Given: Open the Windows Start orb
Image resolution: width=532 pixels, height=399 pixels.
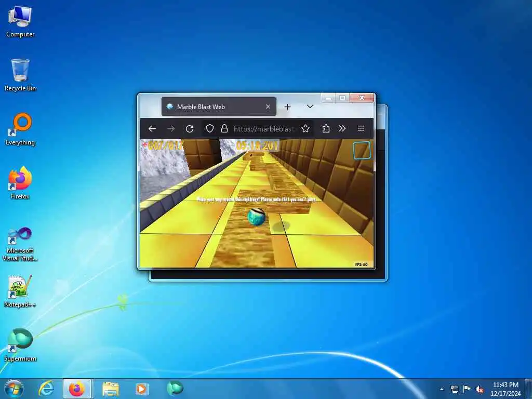Looking at the screenshot, I should [x=14, y=389].
